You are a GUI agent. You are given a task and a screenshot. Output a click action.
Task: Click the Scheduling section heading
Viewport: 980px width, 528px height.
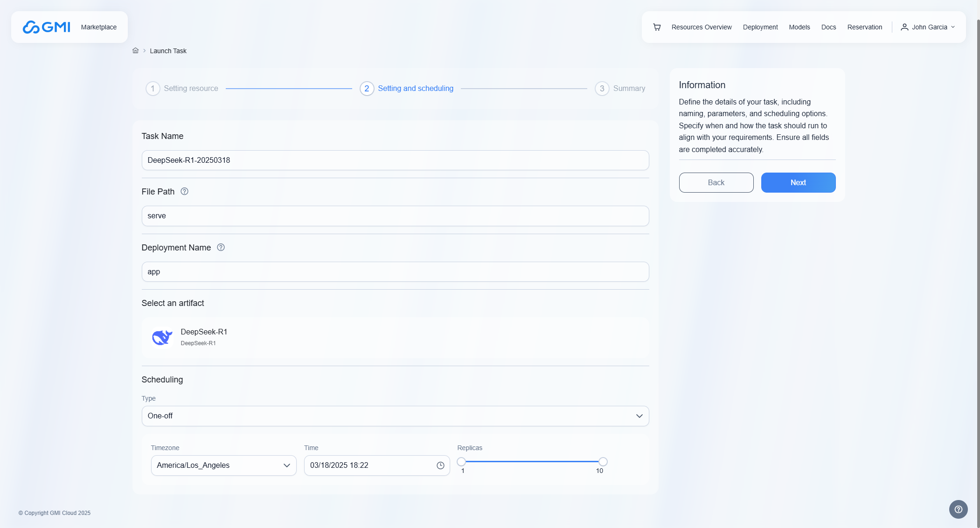(162, 380)
